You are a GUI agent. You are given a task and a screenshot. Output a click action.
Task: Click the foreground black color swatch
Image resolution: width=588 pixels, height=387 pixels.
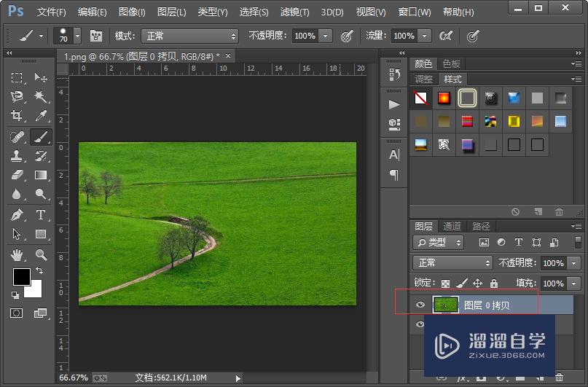pyautogui.click(x=21, y=276)
